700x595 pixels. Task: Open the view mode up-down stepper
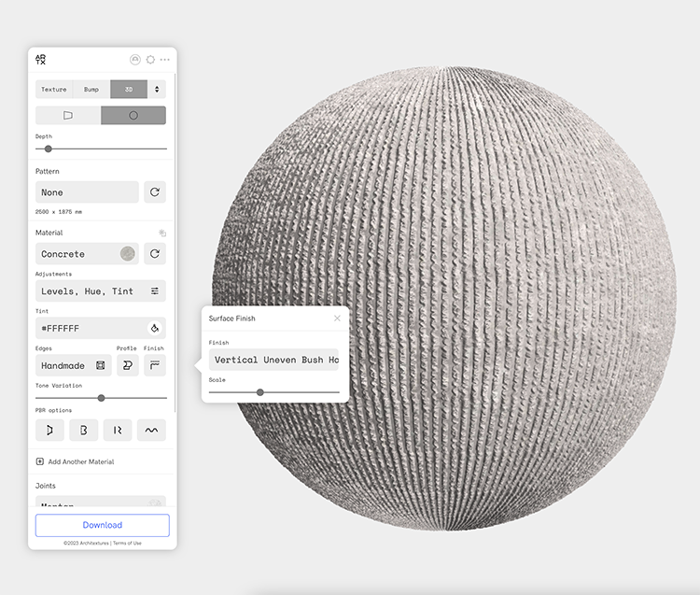(x=157, y=90)
